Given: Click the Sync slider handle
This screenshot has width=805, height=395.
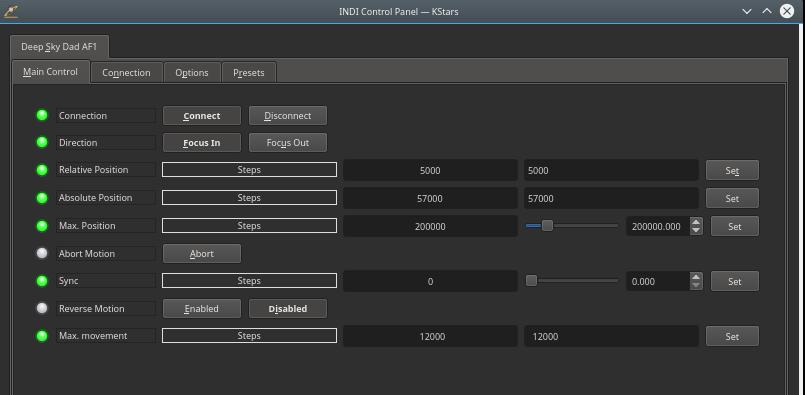Looking at the screenshot, I should [x=531, y=280].
